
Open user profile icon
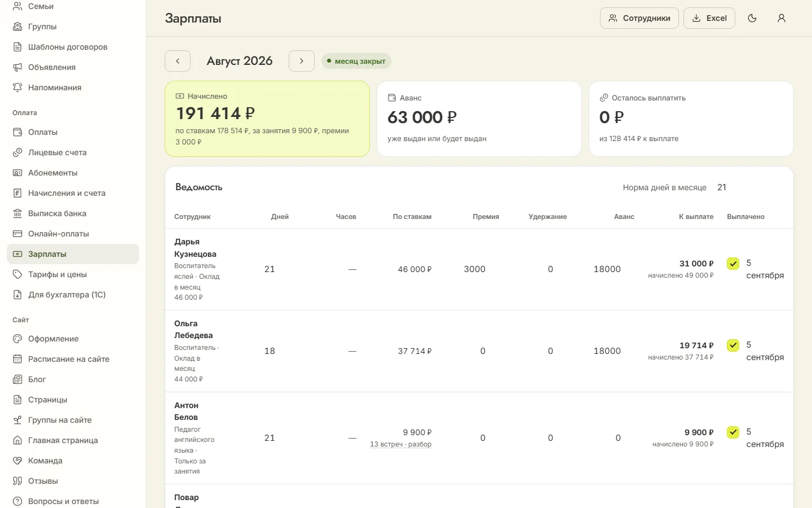782,18
